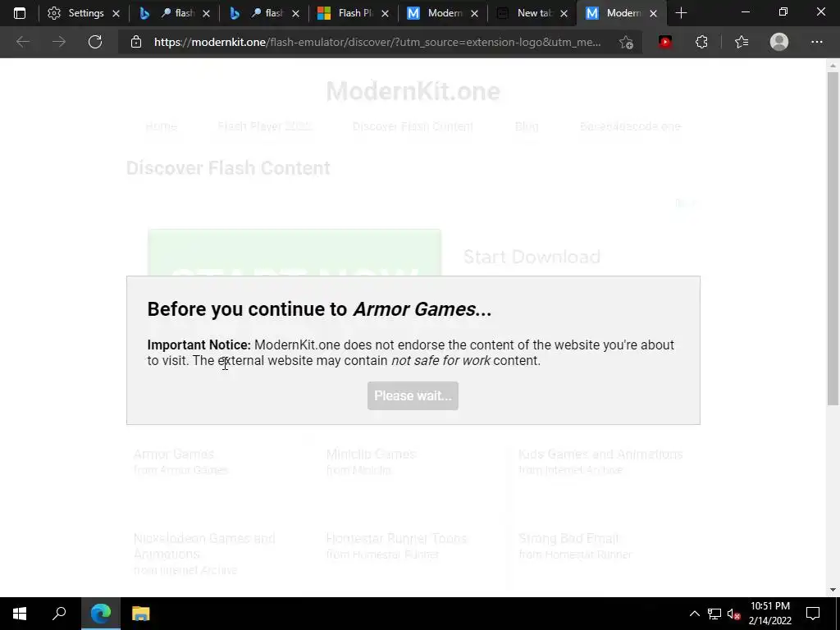Close the first Bing flash search tab
Viewport: 840px width, 630px height.
[206, 13]
